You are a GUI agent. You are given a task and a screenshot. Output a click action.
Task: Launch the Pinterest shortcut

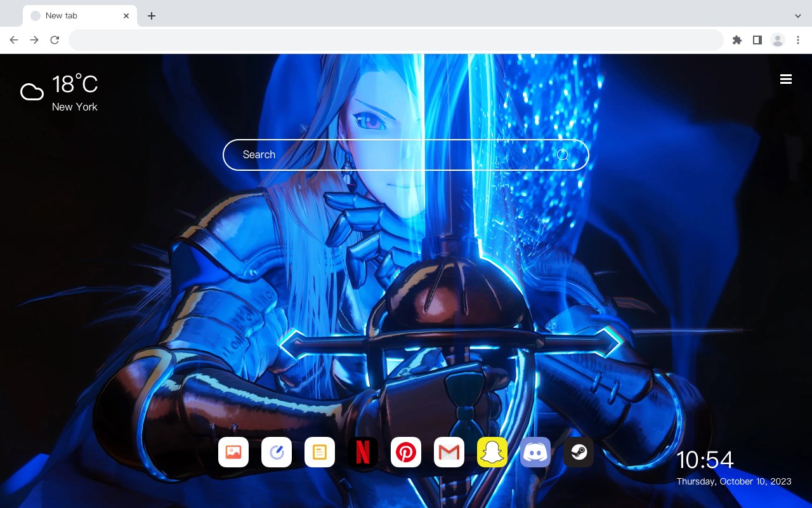pyautogui.click(x=406, y=452)
